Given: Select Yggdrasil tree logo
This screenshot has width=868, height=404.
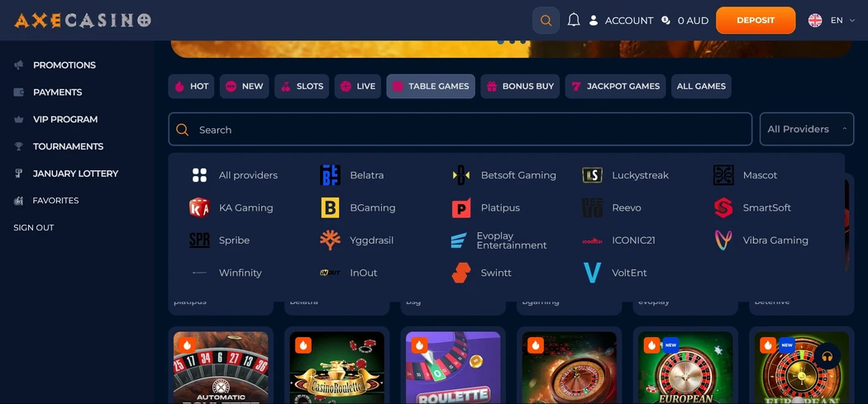Looking at the screenshot, I should click(330, 240).
